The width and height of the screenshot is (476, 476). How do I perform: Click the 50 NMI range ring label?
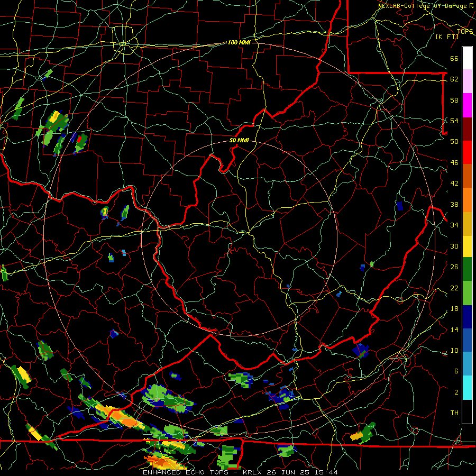point(239,140)
